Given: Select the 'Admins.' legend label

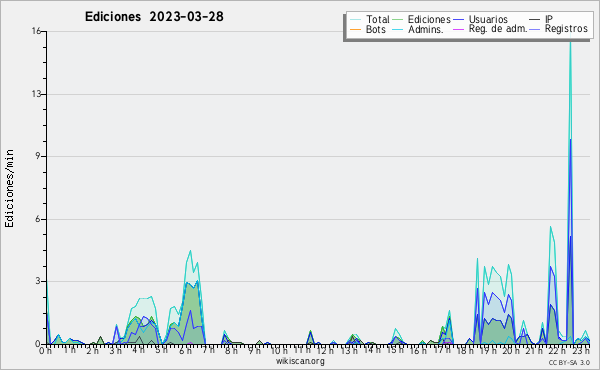Looking at the screenshot, I should tap(426, 29).
